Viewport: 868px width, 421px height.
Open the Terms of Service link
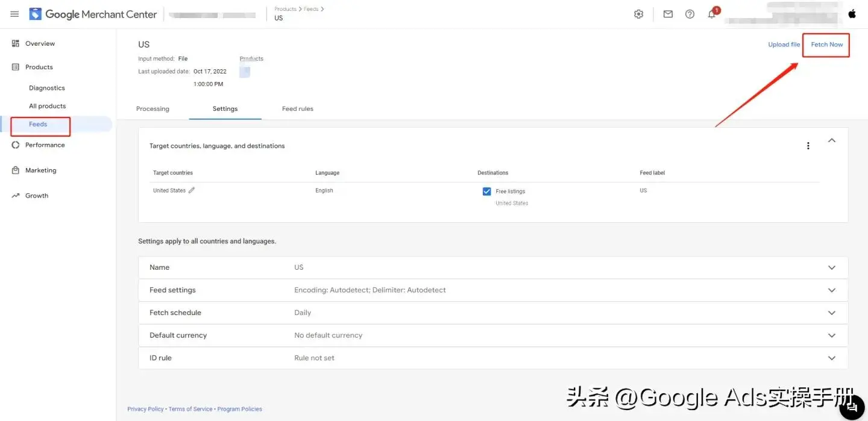(190, 409)
